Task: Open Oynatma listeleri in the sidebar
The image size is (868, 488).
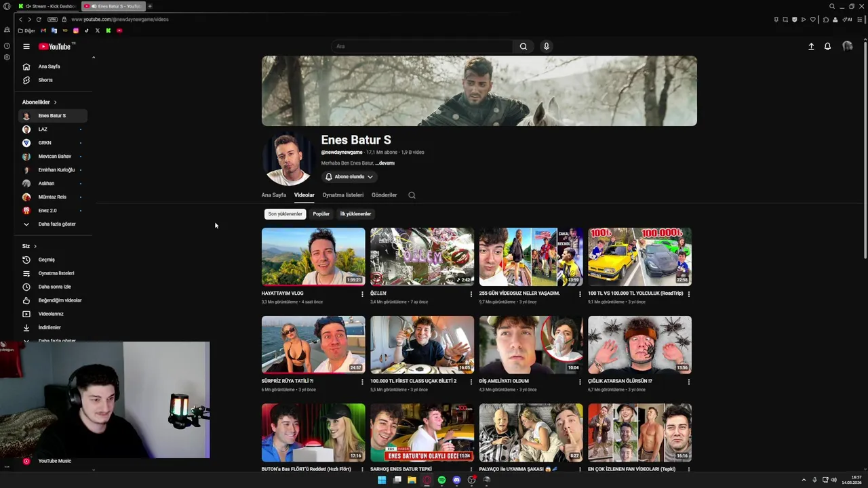Action: 54,273
